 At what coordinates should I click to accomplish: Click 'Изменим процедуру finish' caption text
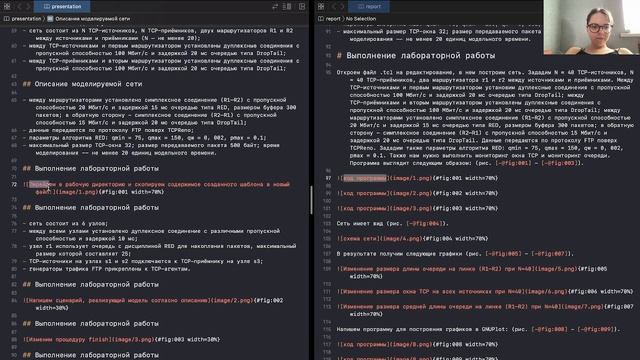(x=67, y=339)
